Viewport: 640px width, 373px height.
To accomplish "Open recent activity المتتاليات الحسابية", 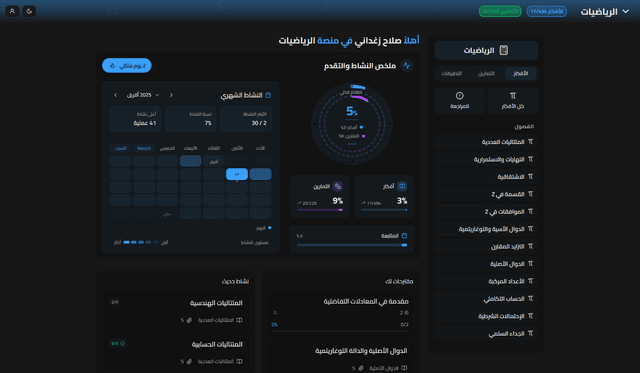I will pos(176,353).
